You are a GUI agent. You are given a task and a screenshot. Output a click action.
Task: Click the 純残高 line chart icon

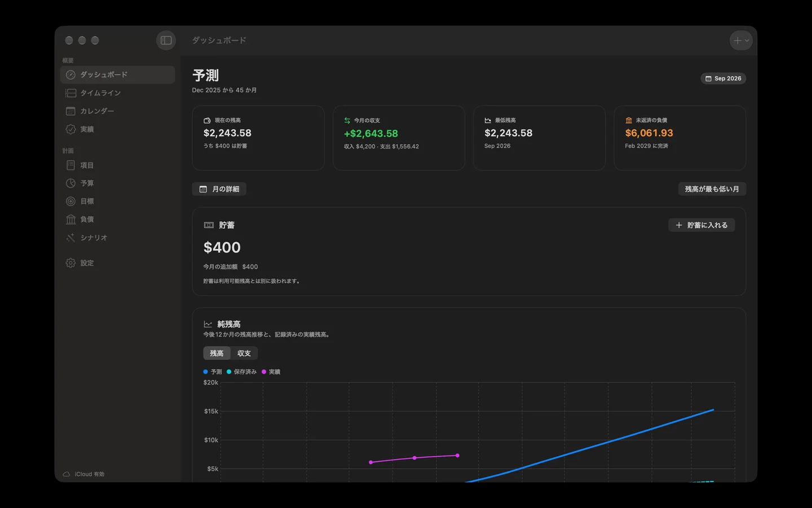pyautogui.click(x=208, y=324)
